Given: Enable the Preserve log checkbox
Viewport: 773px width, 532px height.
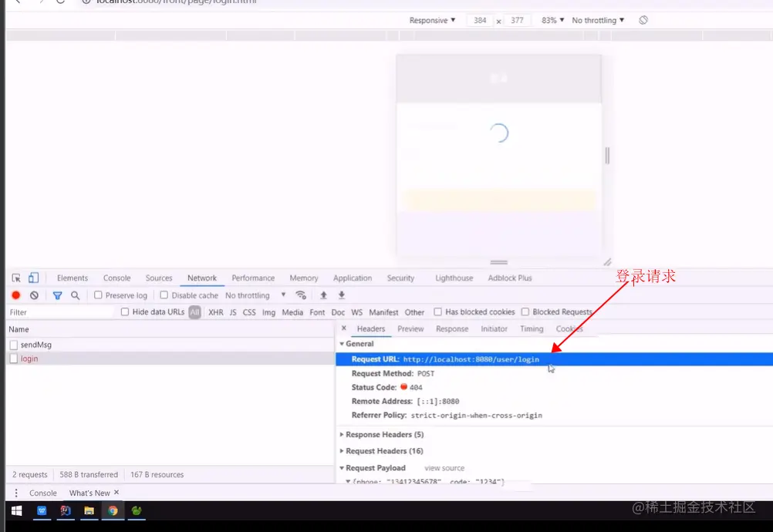Looking at the screenshot, I should (x=98, y=295).
